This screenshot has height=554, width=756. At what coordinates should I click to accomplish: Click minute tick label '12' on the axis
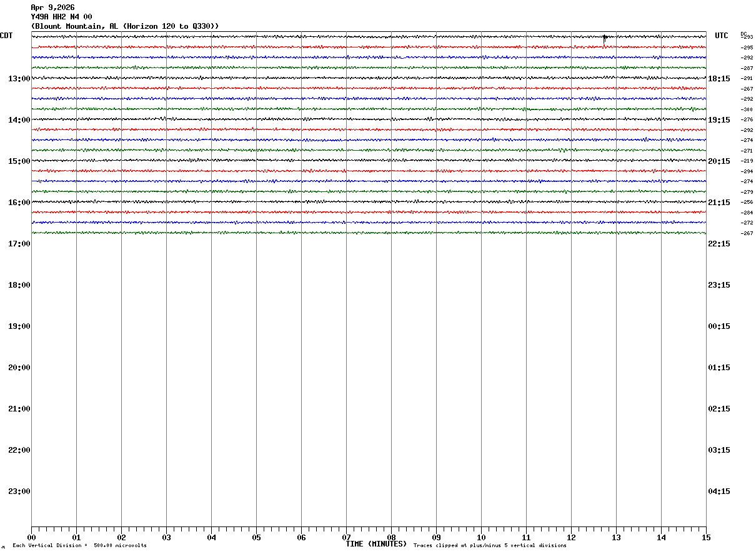[x=571, y=538]
